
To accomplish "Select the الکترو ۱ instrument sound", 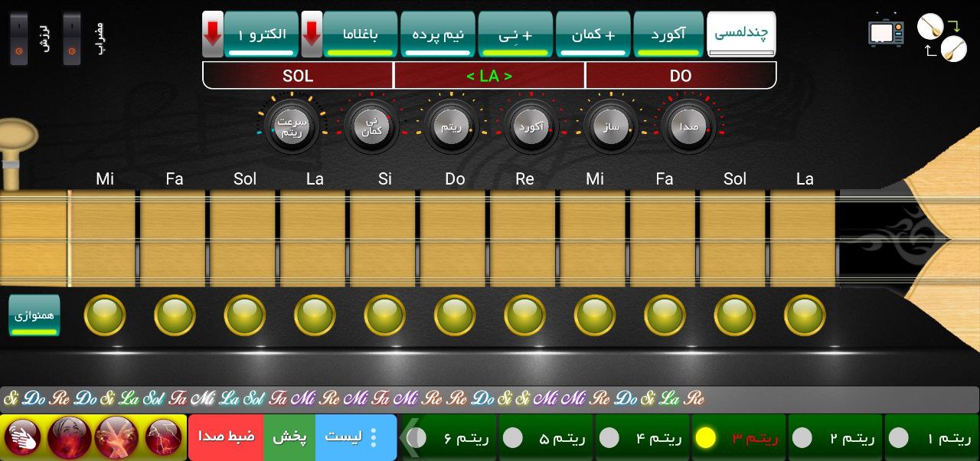I will pos(261,34).
